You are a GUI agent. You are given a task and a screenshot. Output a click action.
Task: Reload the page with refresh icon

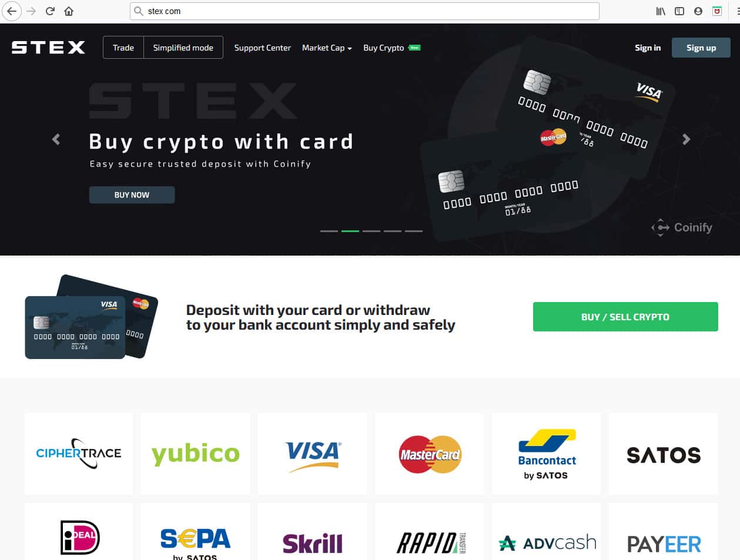[51, 11]
